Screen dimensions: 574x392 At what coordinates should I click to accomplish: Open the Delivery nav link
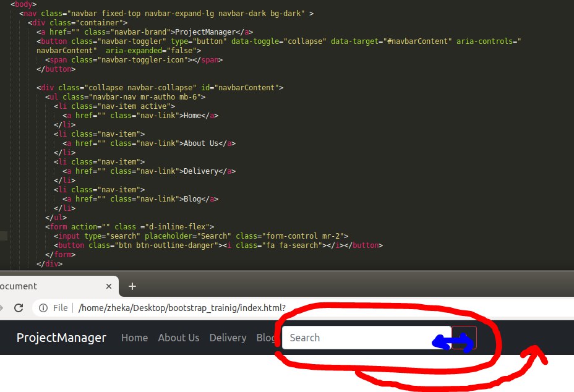[228, 338]
